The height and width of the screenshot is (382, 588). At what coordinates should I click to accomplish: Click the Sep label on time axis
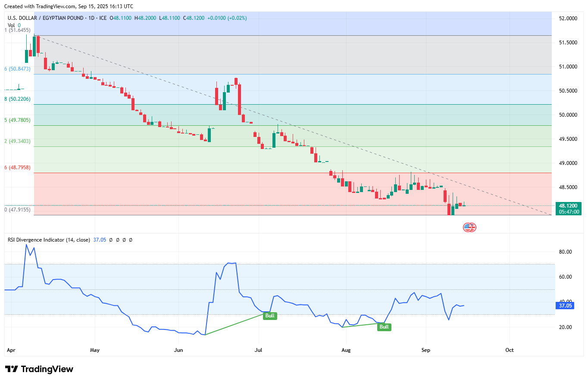pyautogui.click(x=426, y=350)
